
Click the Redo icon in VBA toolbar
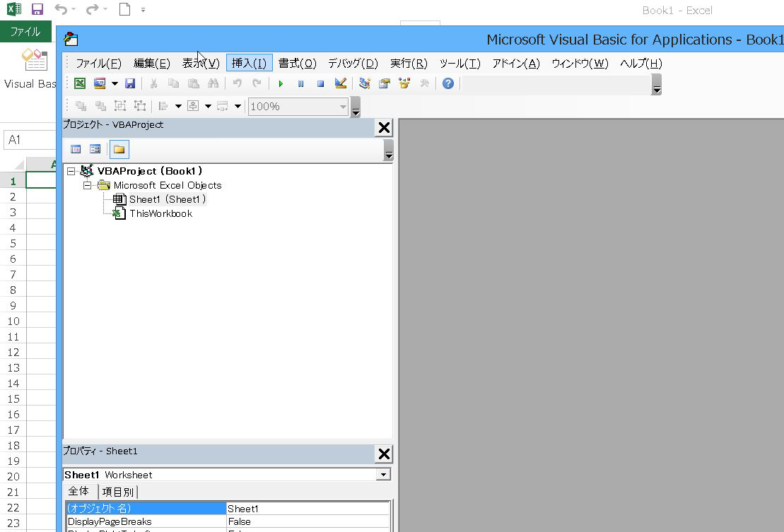(257, 83)
